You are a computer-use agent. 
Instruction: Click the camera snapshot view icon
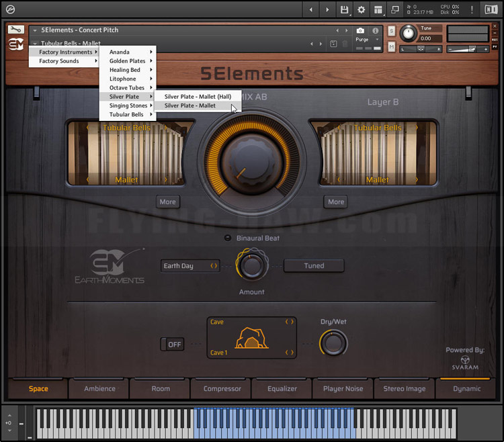[360, 30]
